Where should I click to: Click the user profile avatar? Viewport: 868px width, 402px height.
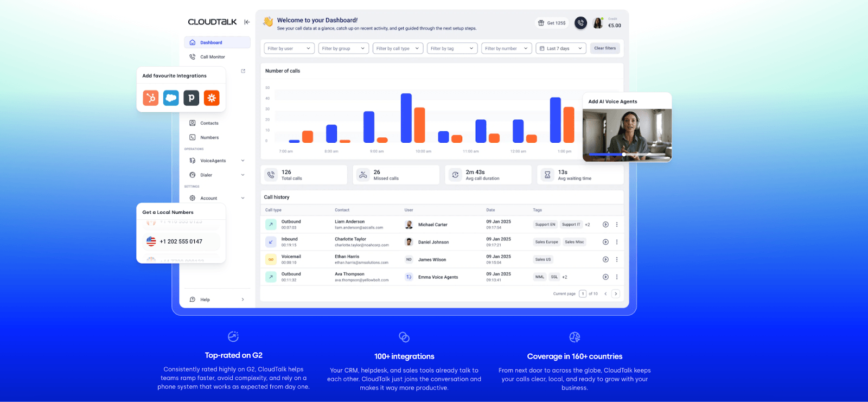(598, 23)
